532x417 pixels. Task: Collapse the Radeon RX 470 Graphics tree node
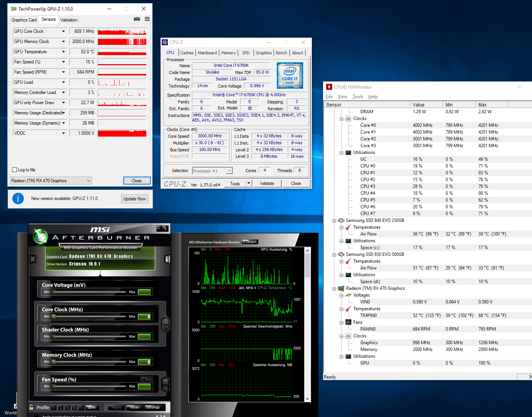click(334, 289)
